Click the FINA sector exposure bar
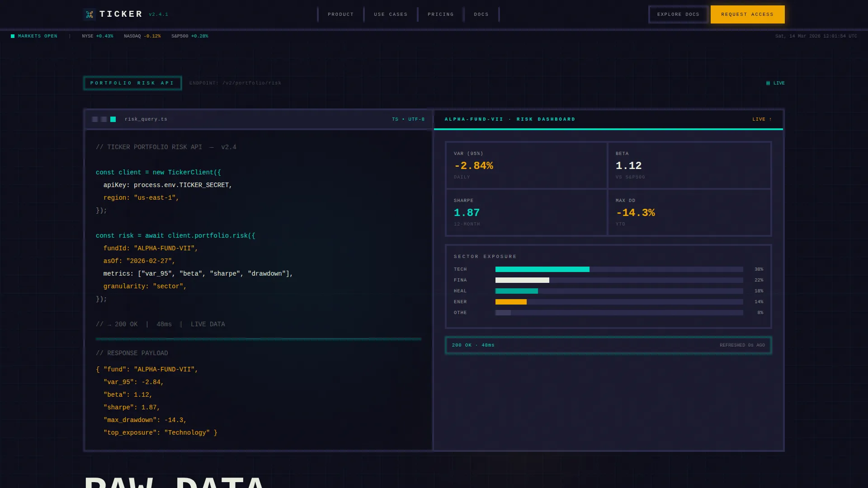 coord(619,280)
